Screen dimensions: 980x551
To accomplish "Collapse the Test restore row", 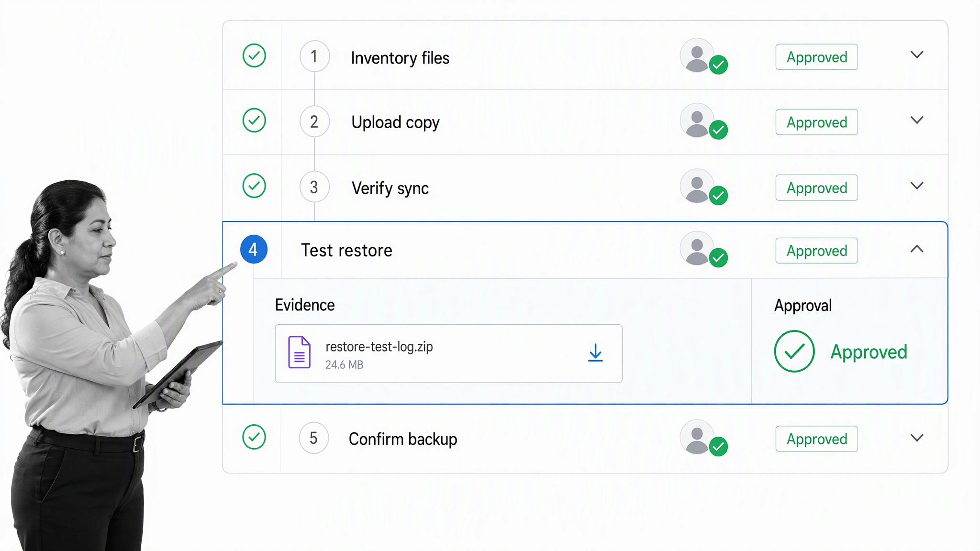I will tap(917, 249).
